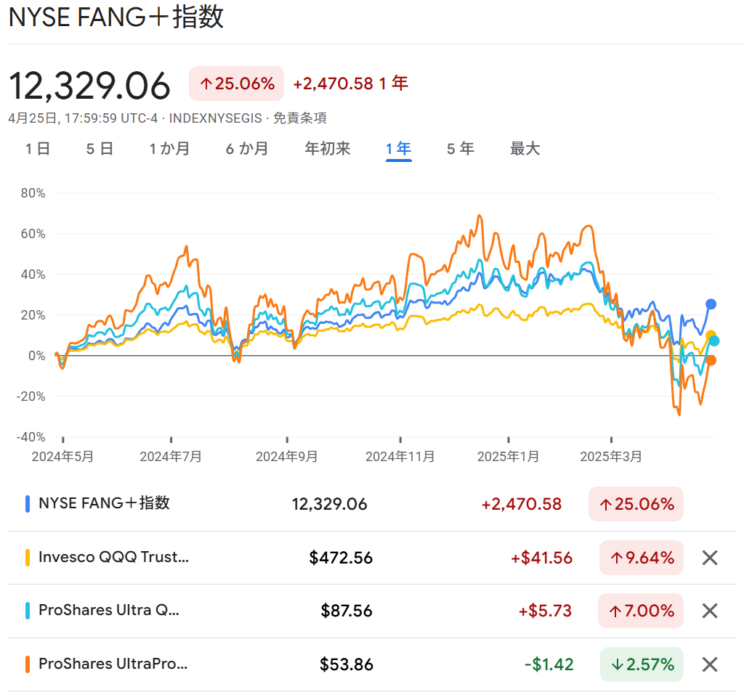
Task: Click the ↓2.57% change badge
Action: pyautogui.click(x=642, y=664)
